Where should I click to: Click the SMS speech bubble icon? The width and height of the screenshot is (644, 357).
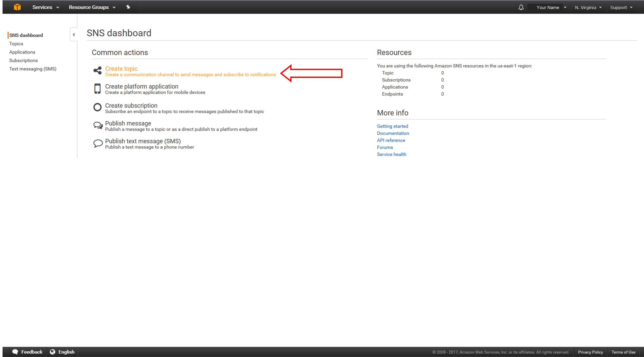pyautogui.click(x=98, y=143)
